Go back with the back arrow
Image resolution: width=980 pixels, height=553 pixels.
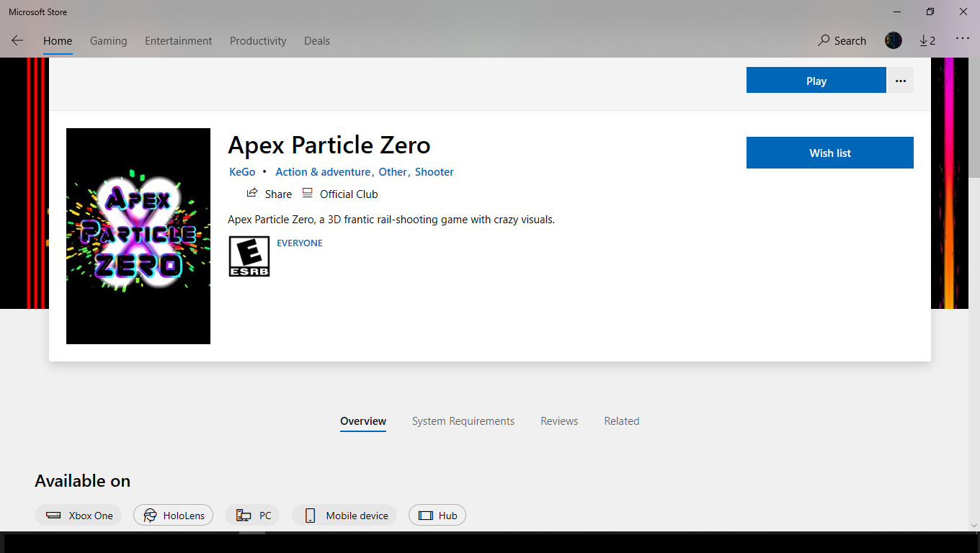pos(17,41)
